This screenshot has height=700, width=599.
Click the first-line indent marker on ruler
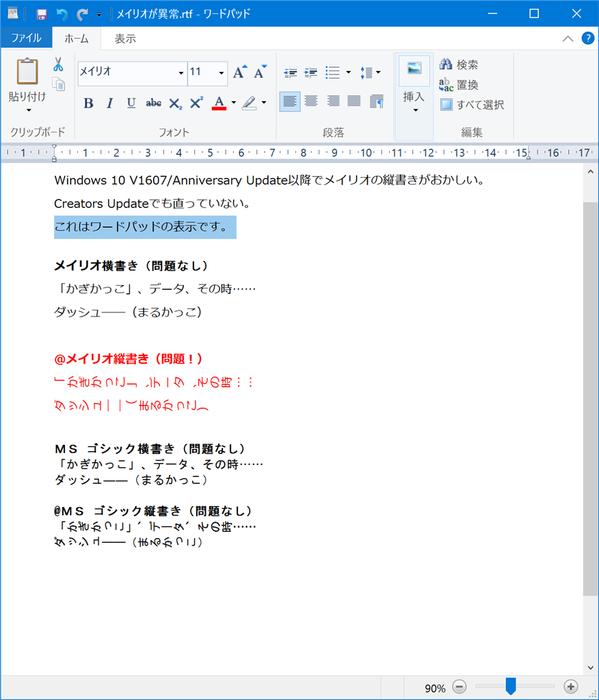tap(54, 147)
